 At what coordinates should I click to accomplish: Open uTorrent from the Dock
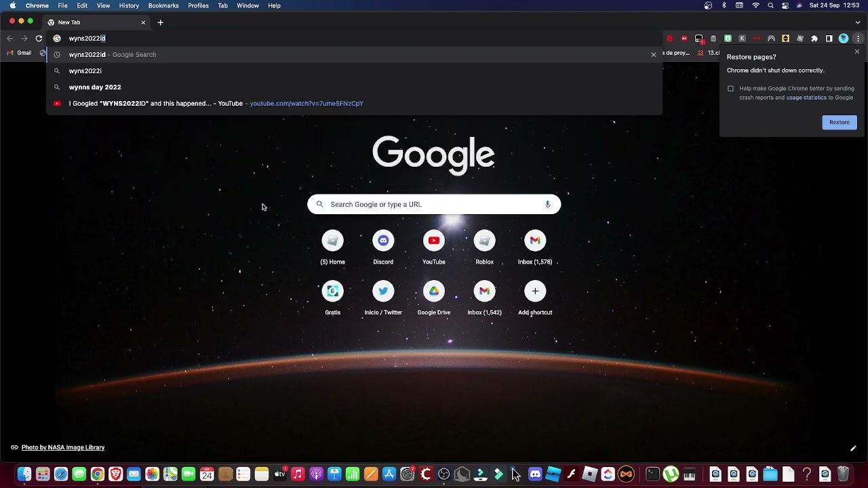pyautogui.click(x=671, y=474)
